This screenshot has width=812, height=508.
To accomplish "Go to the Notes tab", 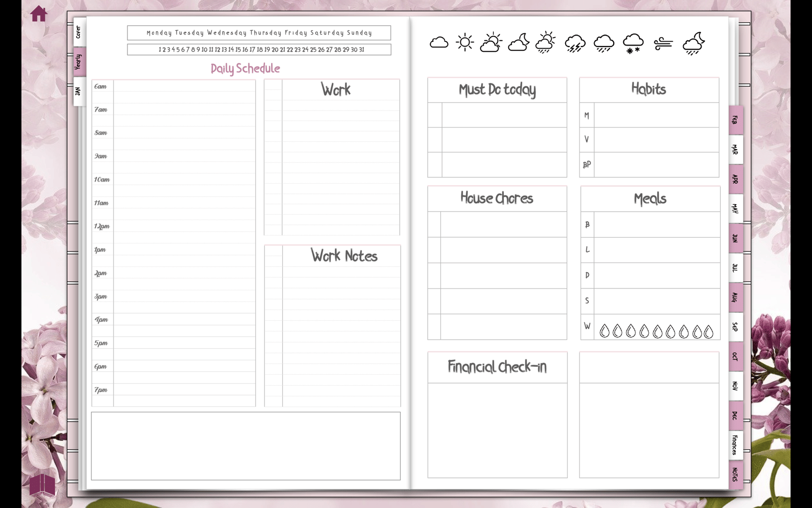I will click(x=735, y=475).
